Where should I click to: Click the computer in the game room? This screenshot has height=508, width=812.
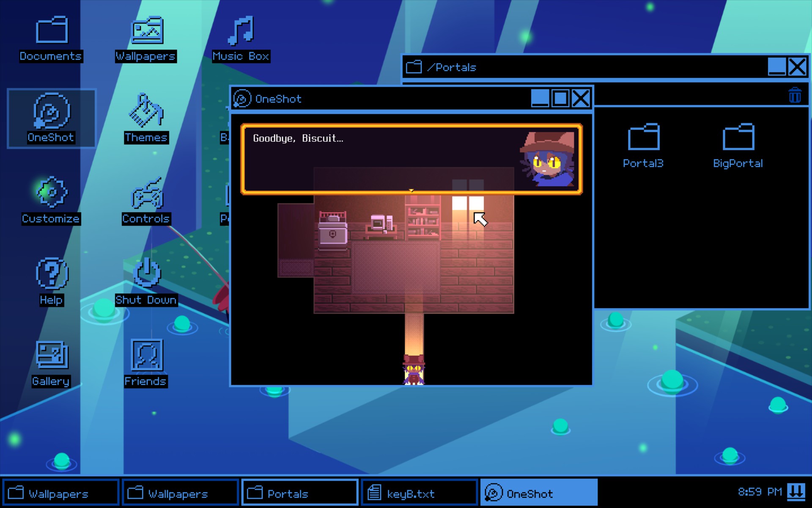tap(381, 224)
